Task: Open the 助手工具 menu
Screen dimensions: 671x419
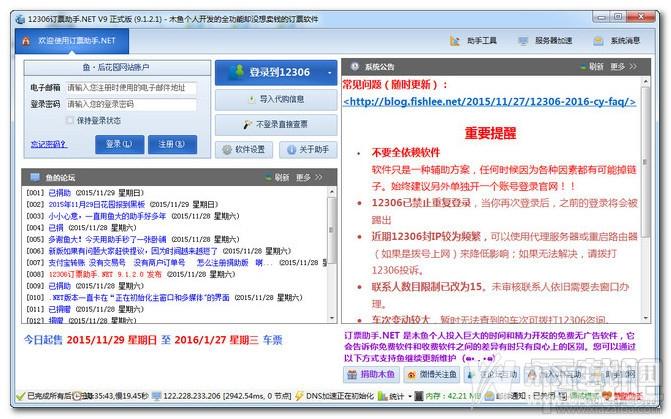Action: tap(473, 41)
